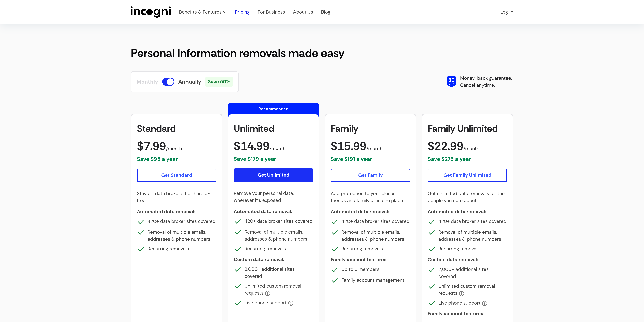
Task: Choose the Get Family button
Action: click(370, 175)
